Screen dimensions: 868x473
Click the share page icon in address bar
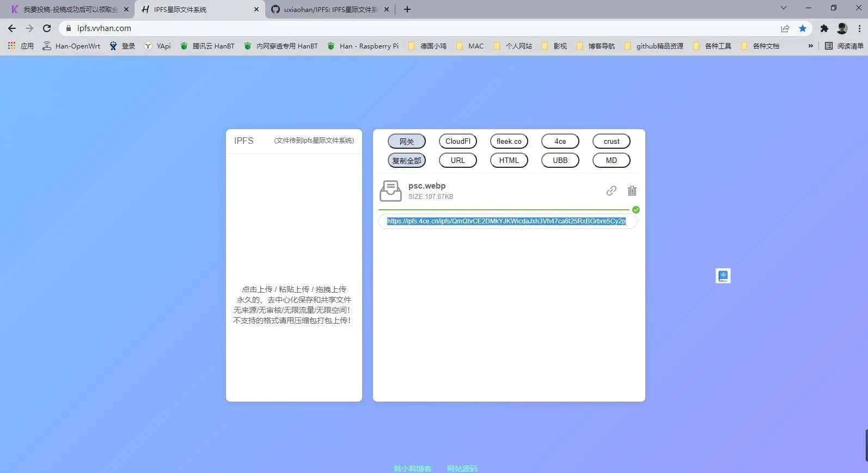785,28
